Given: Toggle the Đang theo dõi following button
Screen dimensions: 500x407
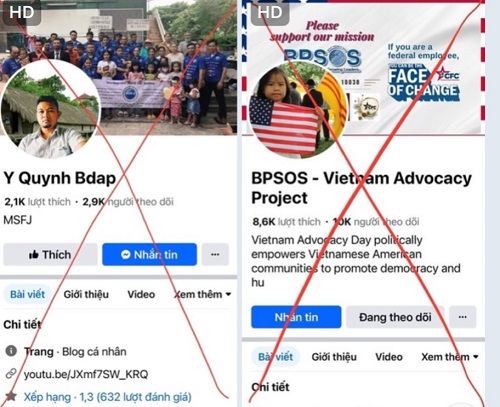Looking at the screenshot, I should pos(395,317).
